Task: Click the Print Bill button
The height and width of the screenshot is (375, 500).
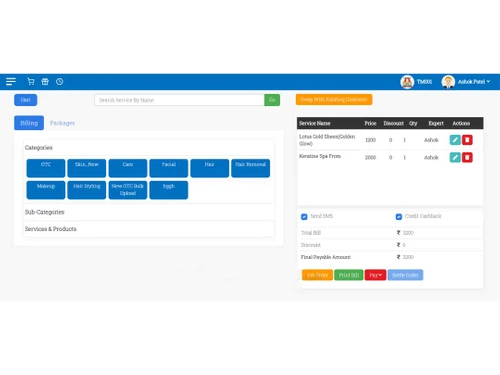Action: point(349,275)
